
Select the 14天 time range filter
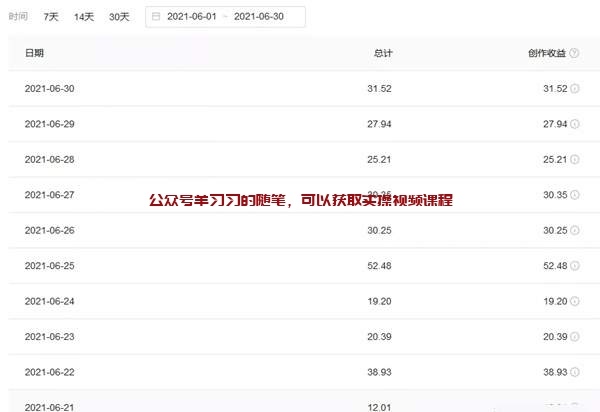(84, 17)
